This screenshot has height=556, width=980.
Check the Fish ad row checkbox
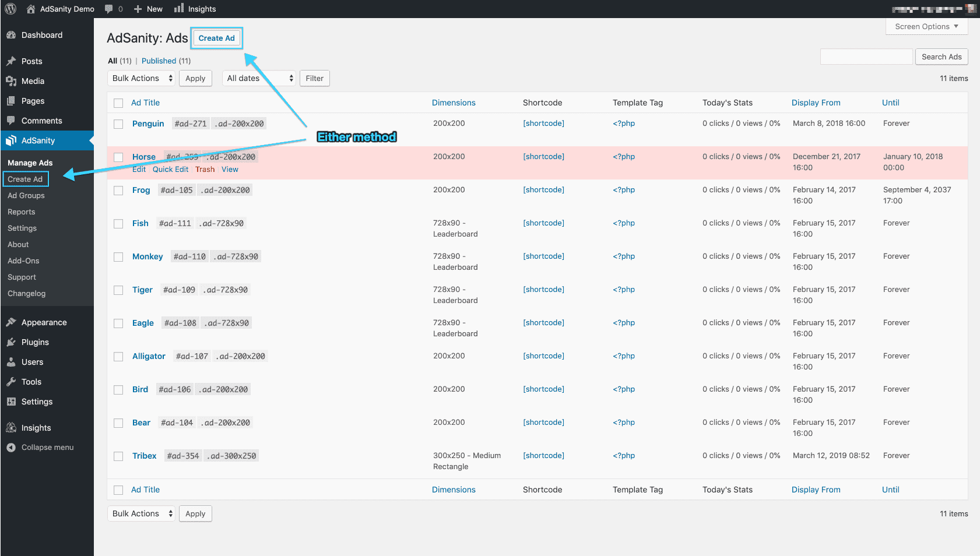(118, 224)
